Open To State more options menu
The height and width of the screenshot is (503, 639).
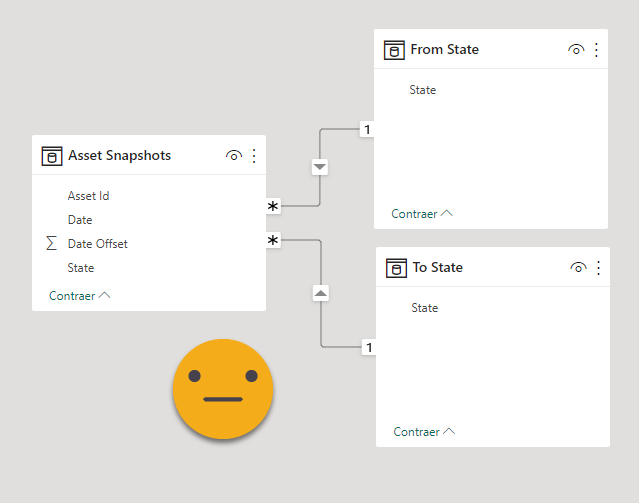598,267
